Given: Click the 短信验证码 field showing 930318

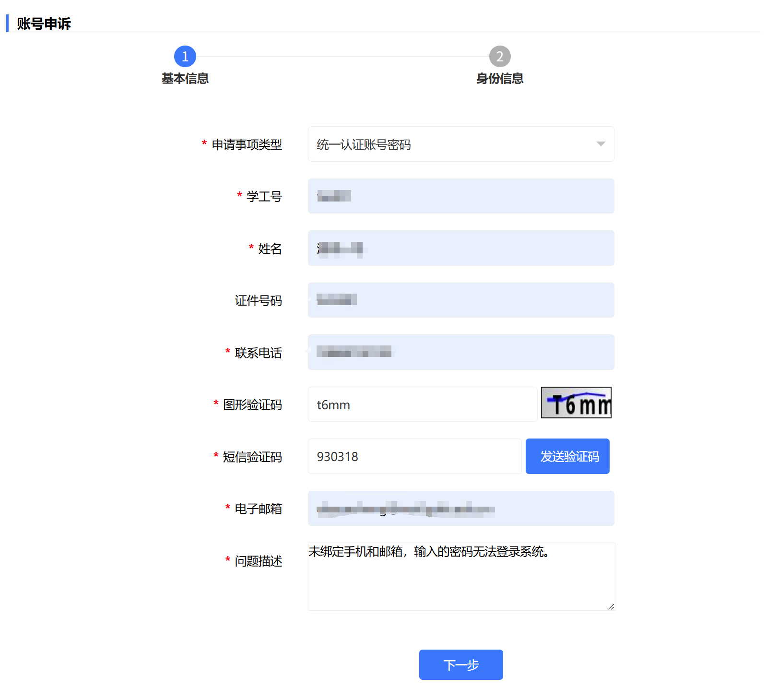Looking at the screenshot, I should (414, 456).
